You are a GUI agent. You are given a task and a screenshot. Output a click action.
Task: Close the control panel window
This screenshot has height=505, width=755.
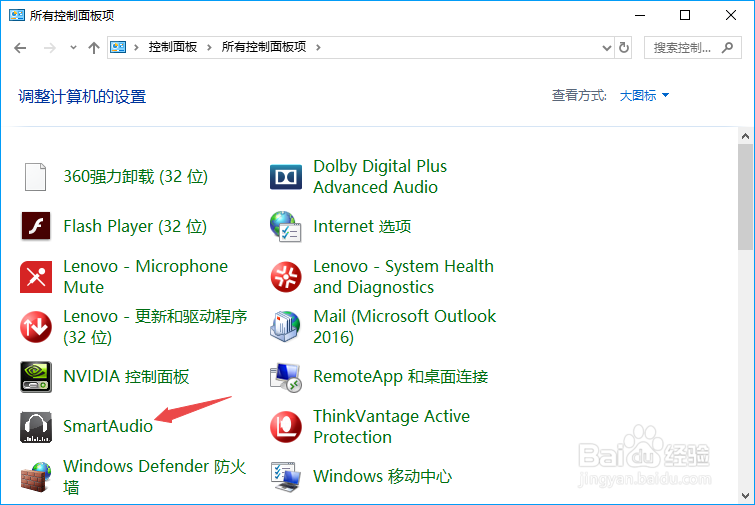click(730, 15)
